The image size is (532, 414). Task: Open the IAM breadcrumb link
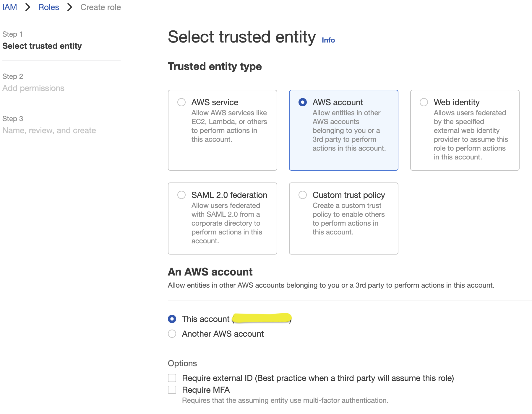[10, 7]
